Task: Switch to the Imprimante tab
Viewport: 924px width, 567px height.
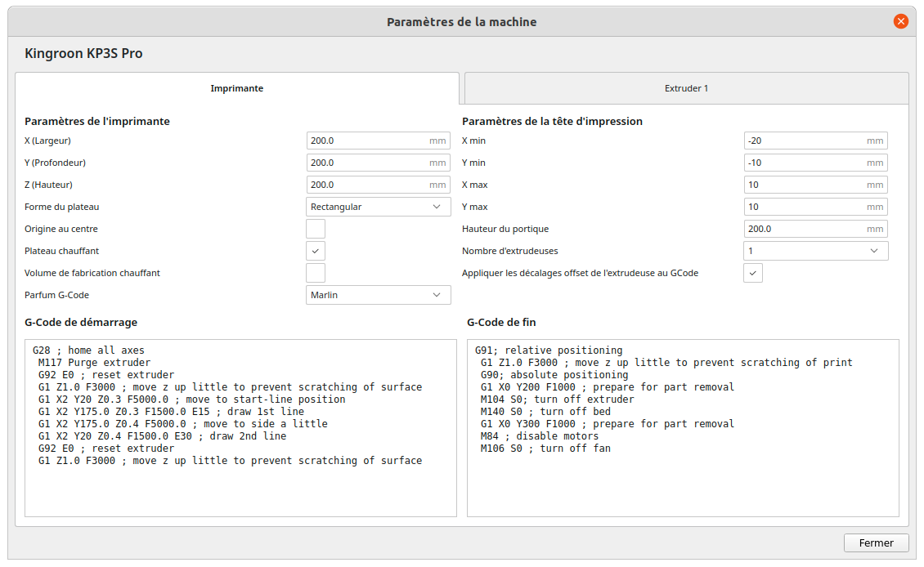Action: (x=237, y=88)
